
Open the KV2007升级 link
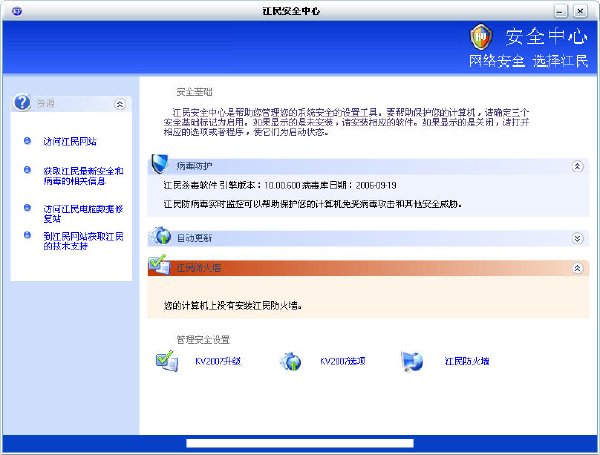[x=218, y=361]
